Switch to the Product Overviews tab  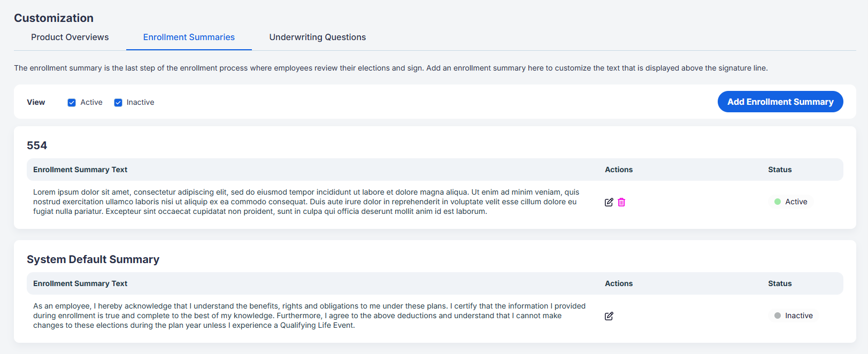70,37
